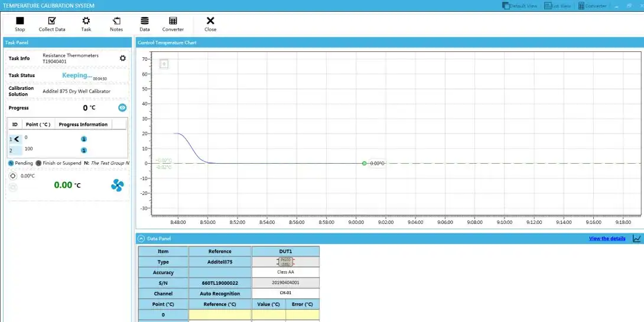The image size is (644, 322).
Task: Click the green marker on the temperature chart
Action: coord(365,163)
